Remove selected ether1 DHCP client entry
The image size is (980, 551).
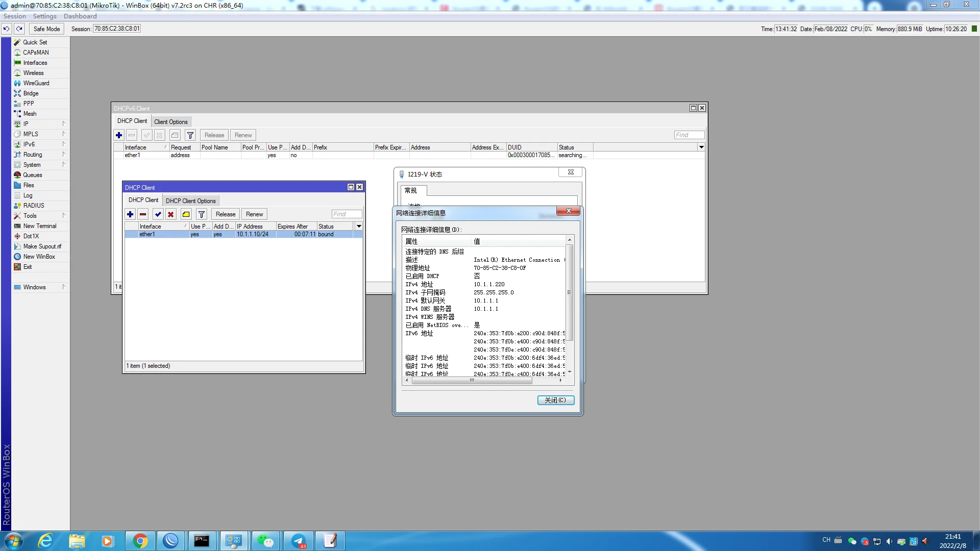(143, 214)
